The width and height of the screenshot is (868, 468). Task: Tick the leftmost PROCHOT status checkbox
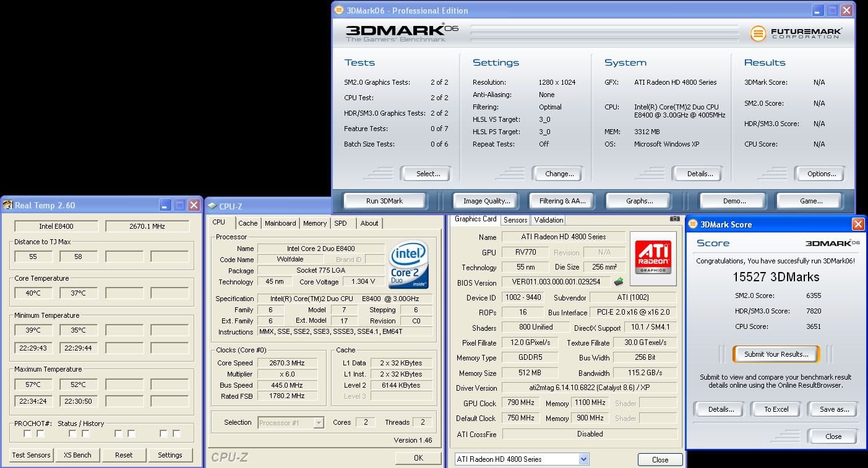click(x=27, y=434)
